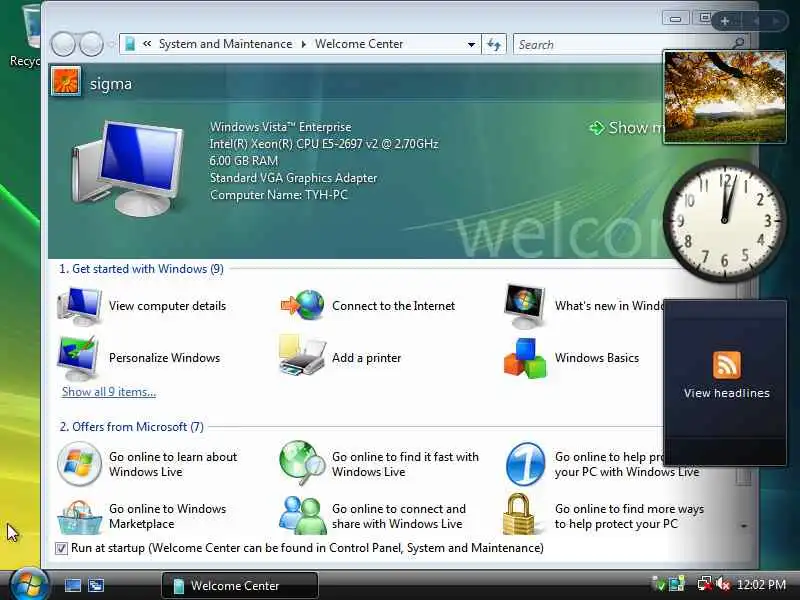This screenshot has height=600, width=800.
Task: Click the Show more details link
Action: tap(627, 128)
